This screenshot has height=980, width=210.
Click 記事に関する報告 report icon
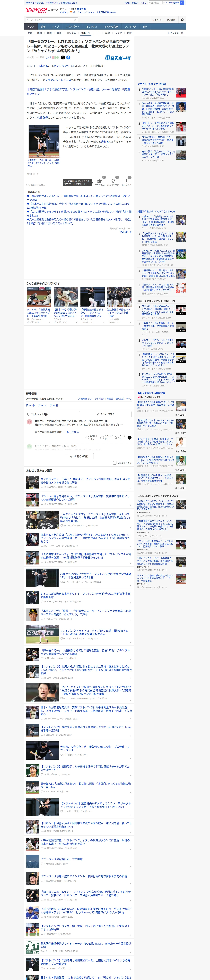35,185
